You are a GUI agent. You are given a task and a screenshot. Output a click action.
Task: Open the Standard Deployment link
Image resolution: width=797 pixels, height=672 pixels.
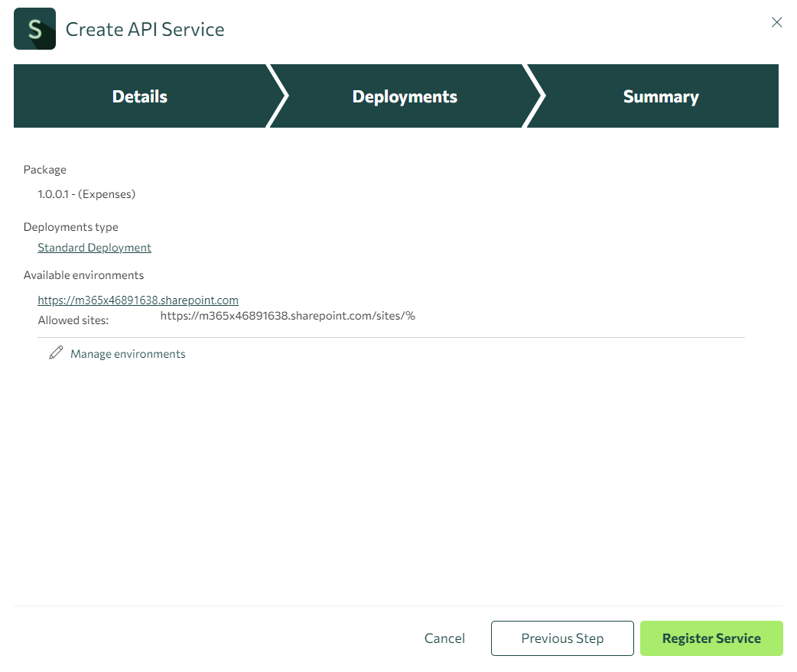tap(94, 248)
